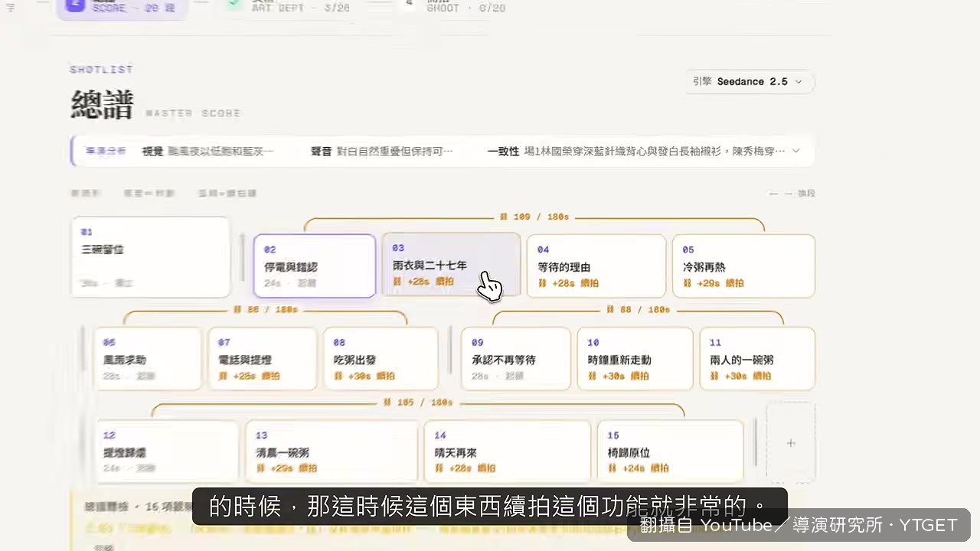
Task: Click the 續拍 chain icon on card 15
Action: click(612, 468)
